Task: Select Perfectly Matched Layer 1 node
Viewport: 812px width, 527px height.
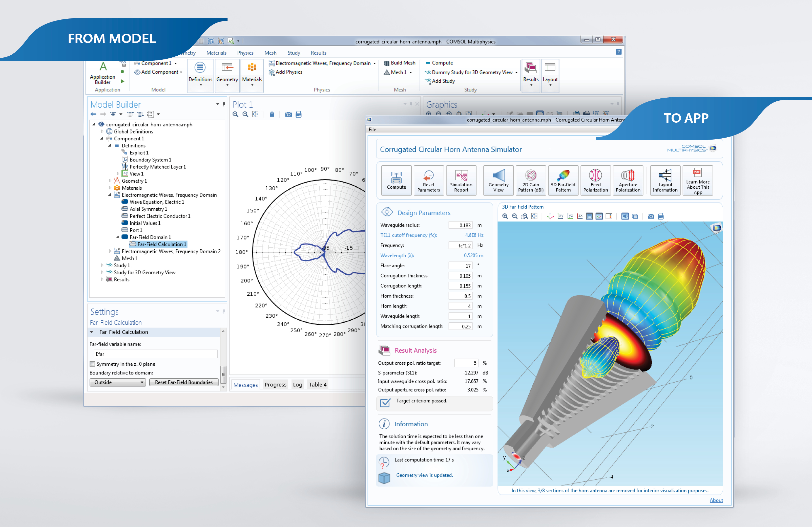Action: pos(154,167)
